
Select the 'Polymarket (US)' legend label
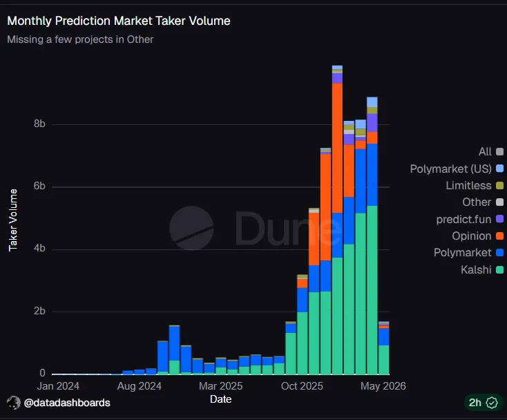(451, 169)
